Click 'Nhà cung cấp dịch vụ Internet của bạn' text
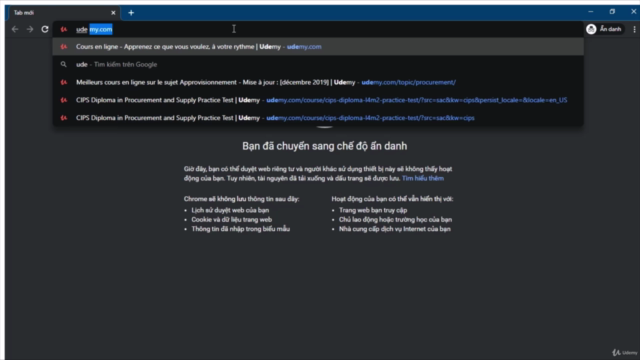The width and height of the screenshot is (640, 360). (x=395, y=229)
